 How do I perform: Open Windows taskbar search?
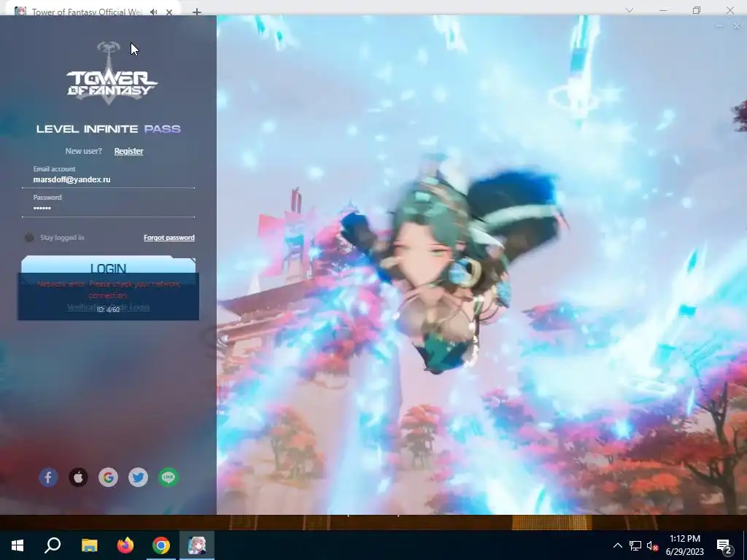pos(53,545)
